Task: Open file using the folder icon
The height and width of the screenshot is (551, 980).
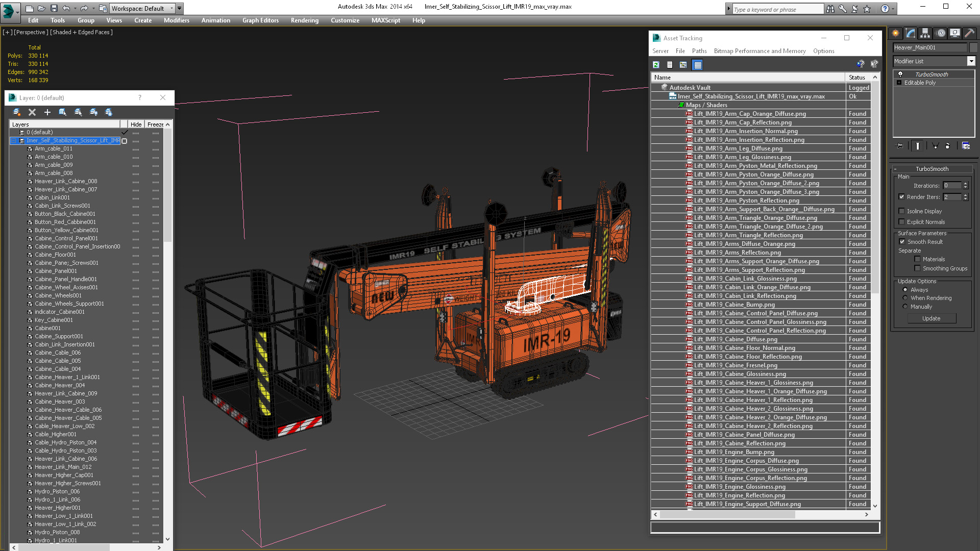Action: 41,8
